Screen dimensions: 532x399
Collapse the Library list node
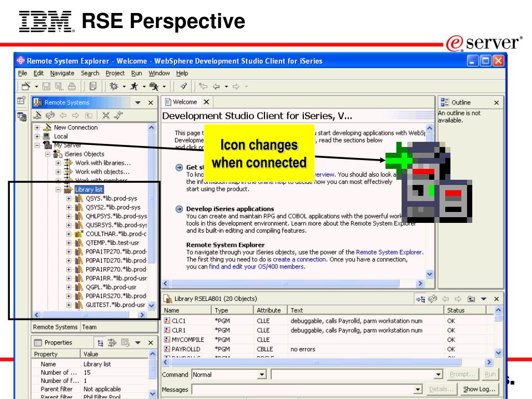coord(58,190)
